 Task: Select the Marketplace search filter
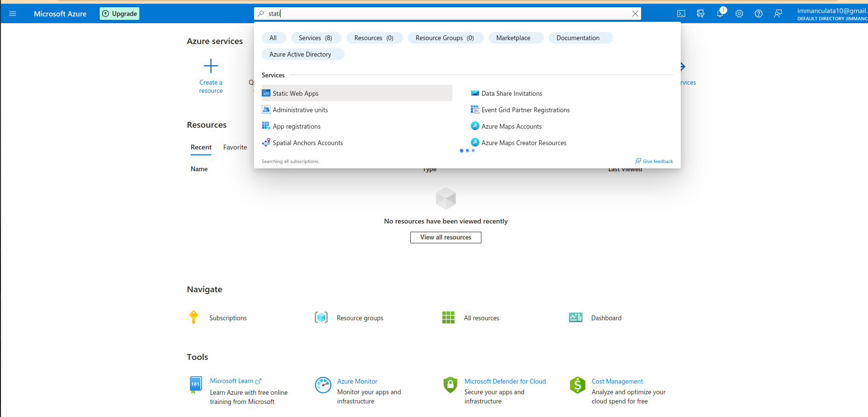click(x=516, y=38)
